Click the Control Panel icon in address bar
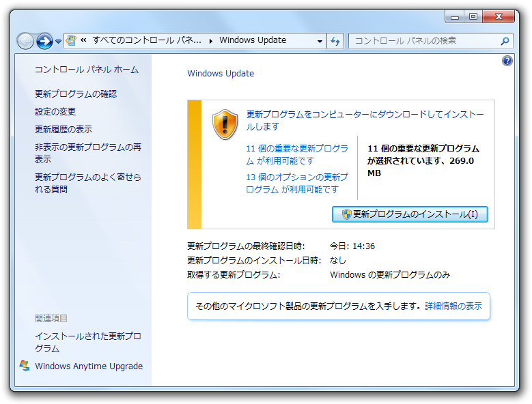 [71, 40]
